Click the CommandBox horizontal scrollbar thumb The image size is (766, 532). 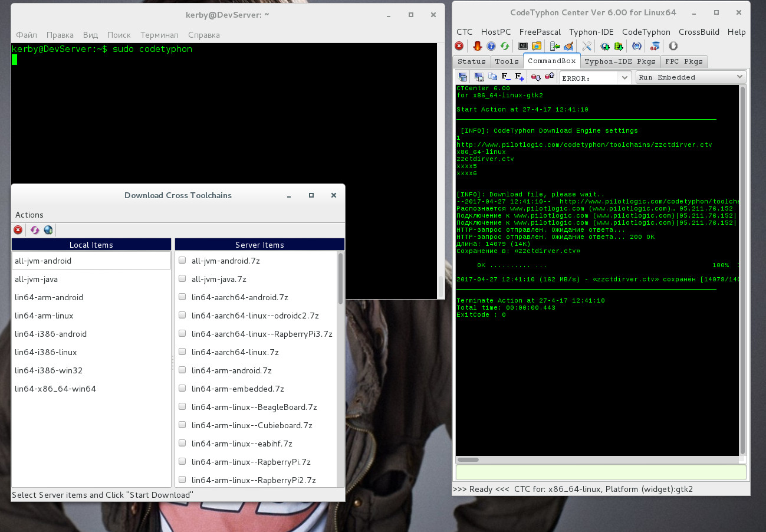(468, 459)
